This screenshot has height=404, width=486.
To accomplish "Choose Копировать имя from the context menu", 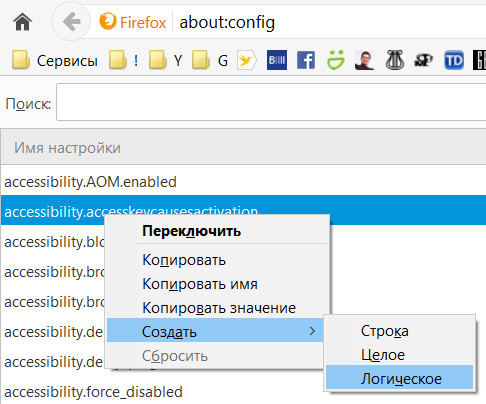I will click(200, 284).
